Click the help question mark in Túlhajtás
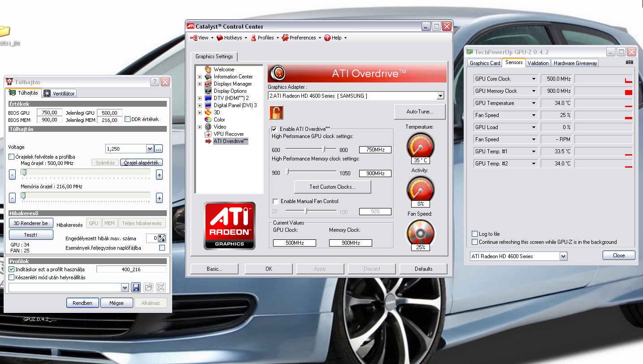643x364 pixels. [155, 82]
